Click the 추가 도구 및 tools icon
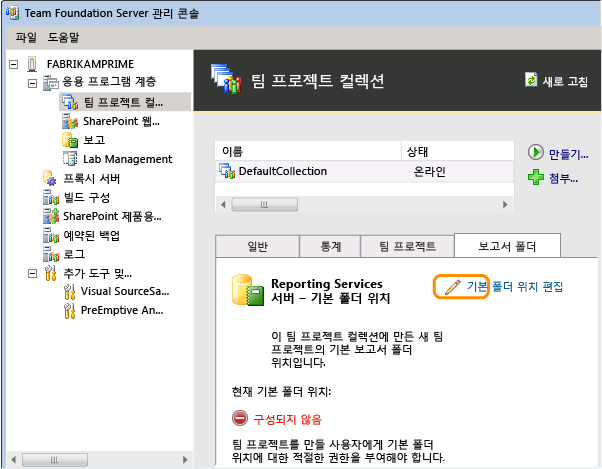 pyautogui.click(x=51, y=273)
